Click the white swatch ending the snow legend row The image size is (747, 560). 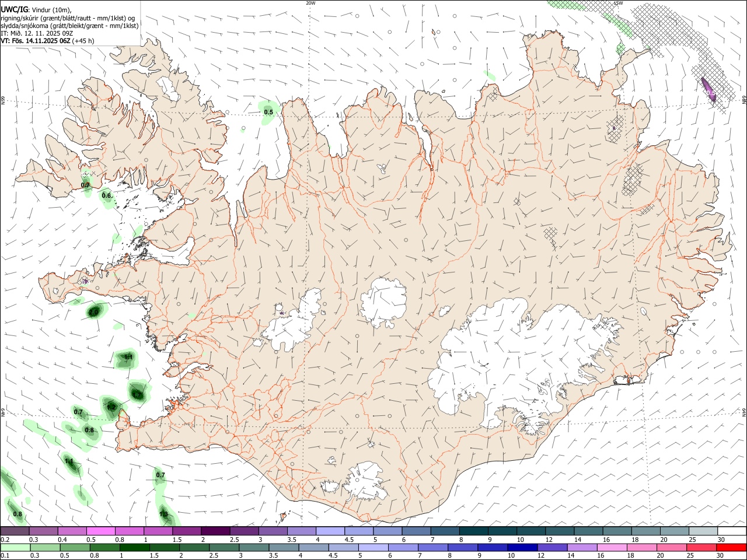[x=732, y=531]
